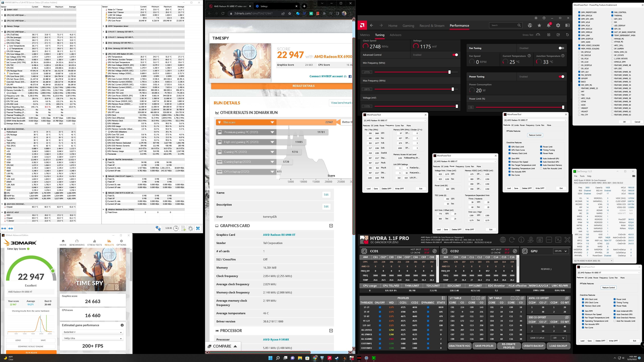The image size is (644, 362).
Task: Click the RESULT DETAILS orange button
Action: (303, 86)
